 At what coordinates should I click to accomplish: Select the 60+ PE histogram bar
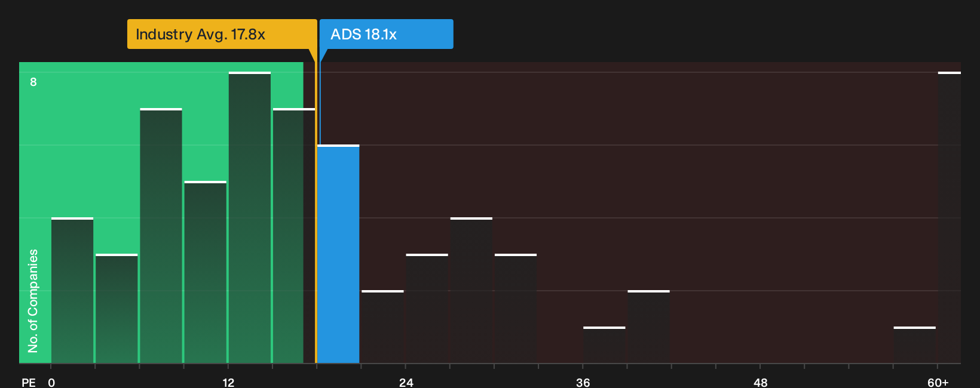pyautogui.click(x=949, y=217)
